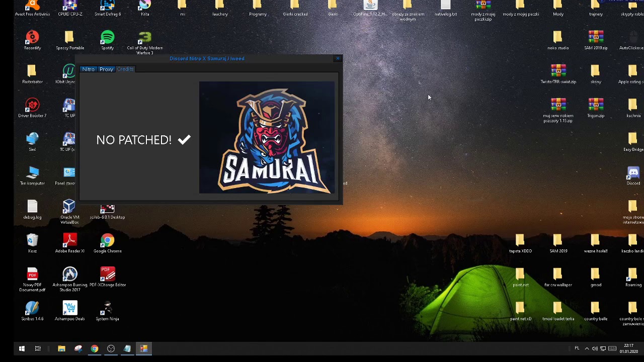
Task: Open tmod loadet terka folder
Action: click(x=558, y=312)
